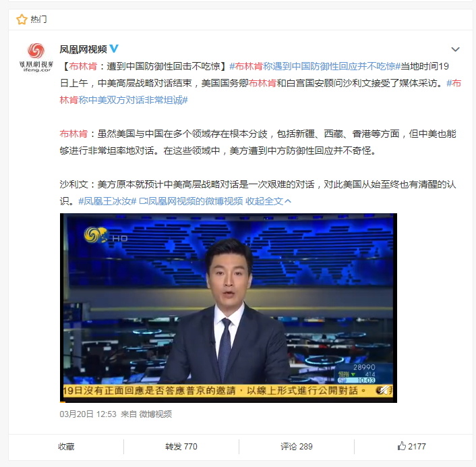Click the video link icon before 凤凰网视频的微博视频

(143, 201)
